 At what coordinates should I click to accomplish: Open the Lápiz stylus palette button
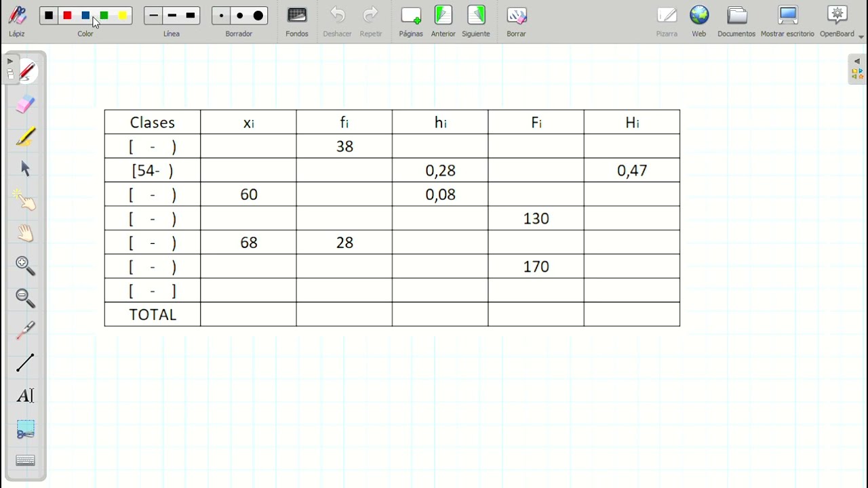(x=17, y=21)
